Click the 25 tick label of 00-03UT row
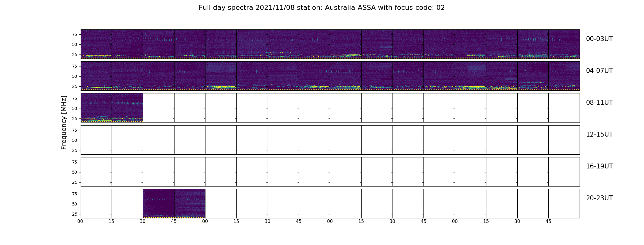The image size is (644, 245). [x=75, y=55]
